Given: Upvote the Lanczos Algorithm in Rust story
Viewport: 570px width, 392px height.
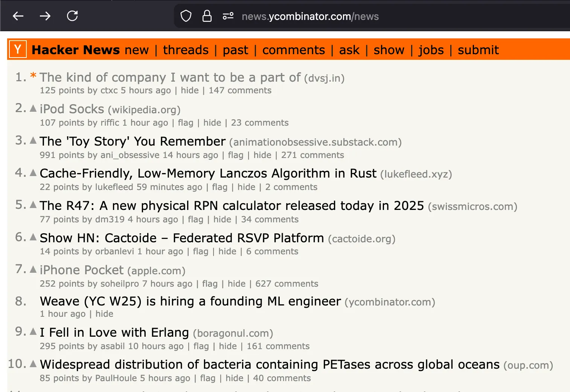Looking at the screenshot, I should (x=33, y=173).
